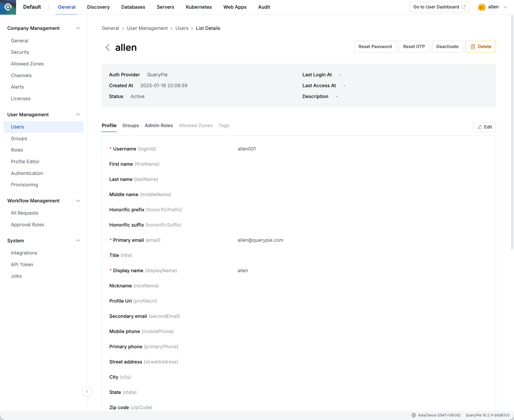Click the Reset Password button
The width and height of the screenshot is (514, 420).
(375, 46)
